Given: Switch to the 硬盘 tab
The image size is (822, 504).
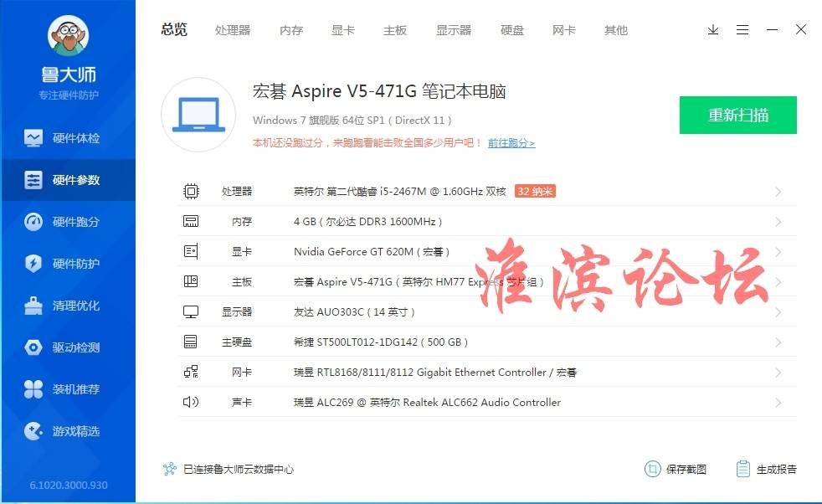Looking at the screenshot, I should [x=512, y=30].
